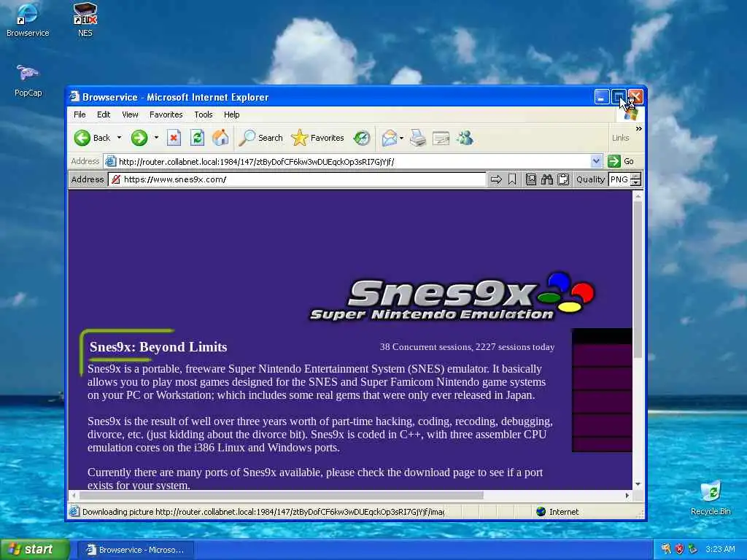This screenshot has height=560, width=747.
Task: Refresh the page in IE toolbar
Action: [x=197, y=138]
